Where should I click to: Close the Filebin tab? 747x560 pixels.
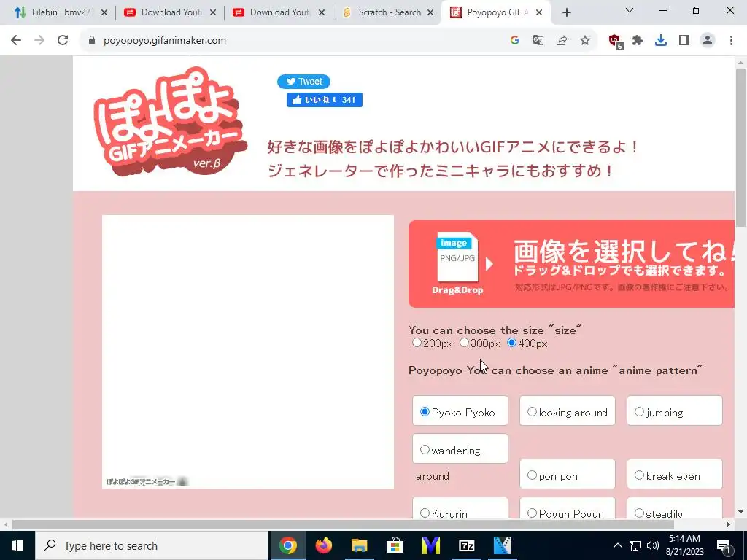coord(104,13)
